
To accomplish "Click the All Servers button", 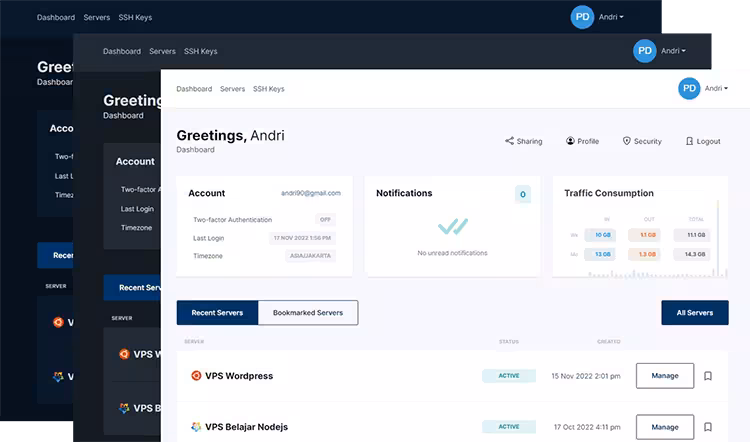I will (x=694, y=313).
